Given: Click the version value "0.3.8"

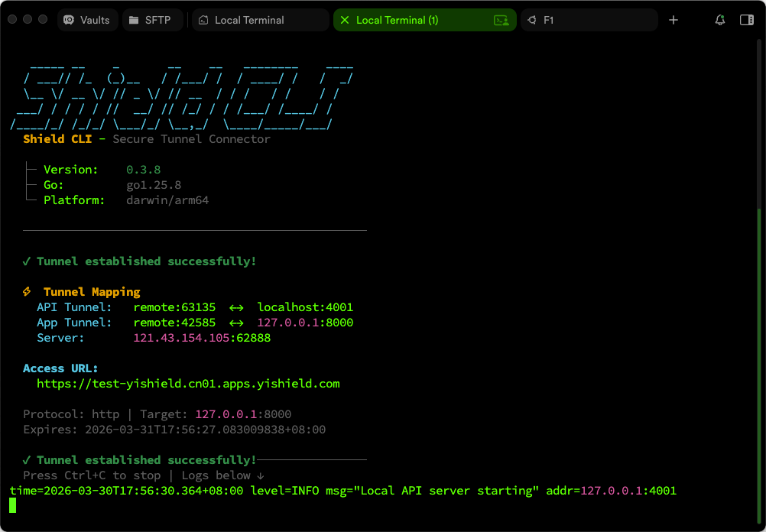Looking at the screenshot, I should 143,170.
